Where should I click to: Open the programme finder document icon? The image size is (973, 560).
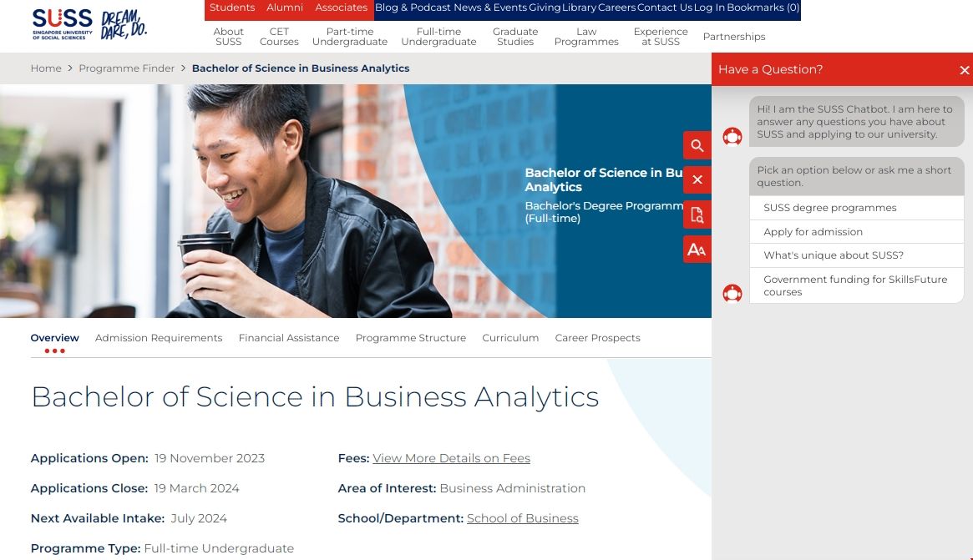697,214
